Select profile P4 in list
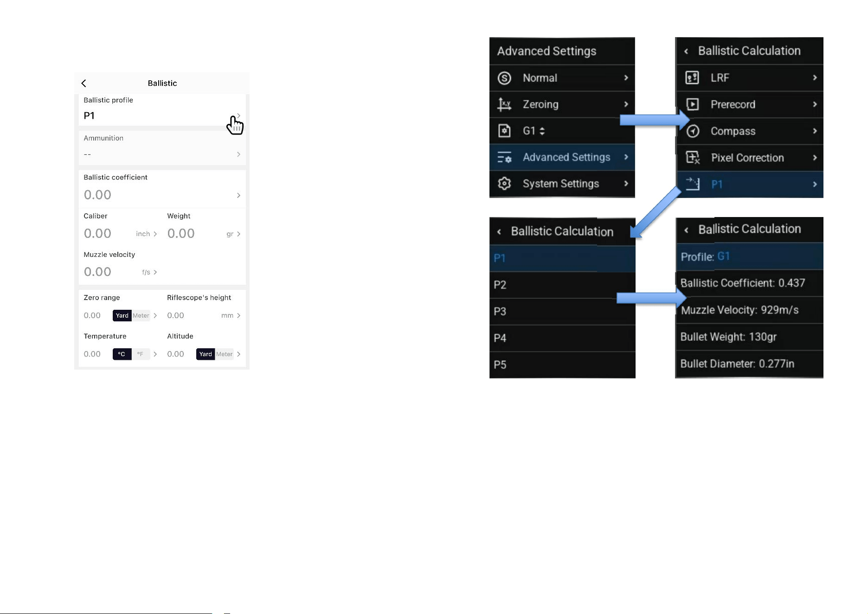 click(x=562, y=338)
